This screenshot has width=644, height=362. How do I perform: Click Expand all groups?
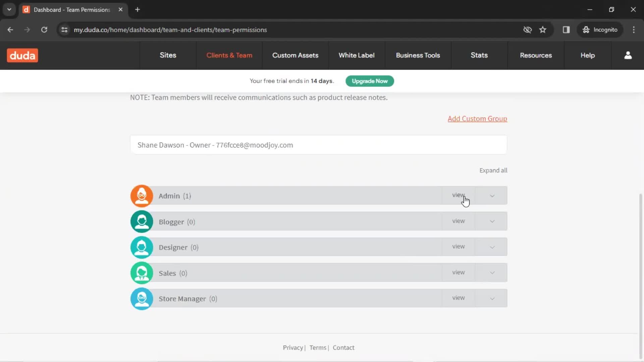493,170
